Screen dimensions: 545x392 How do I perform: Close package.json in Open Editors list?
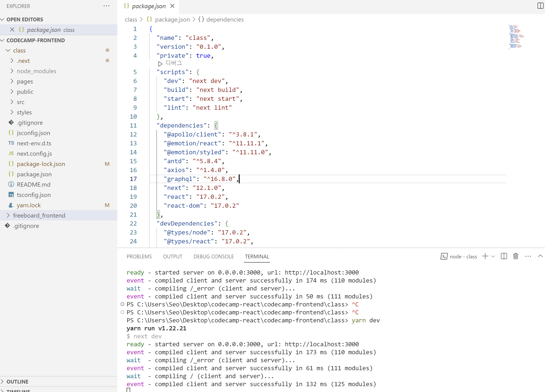coord(12,30)
